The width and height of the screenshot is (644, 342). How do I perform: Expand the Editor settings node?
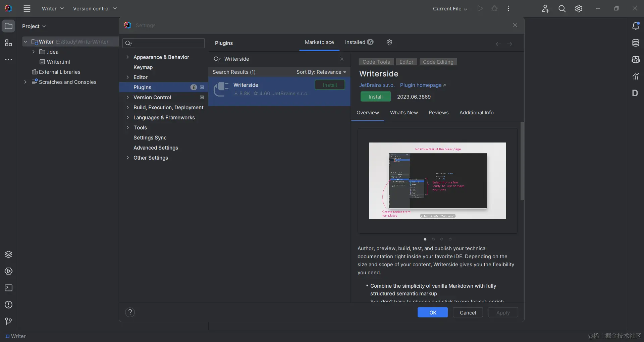point(127,77)
